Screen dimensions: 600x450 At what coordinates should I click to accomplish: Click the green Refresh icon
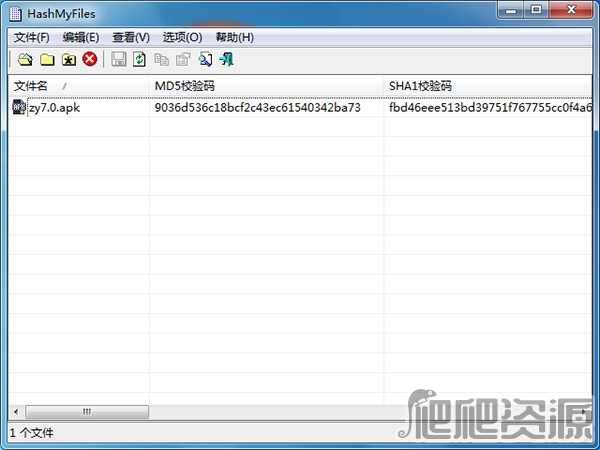[x=139, y=60]
